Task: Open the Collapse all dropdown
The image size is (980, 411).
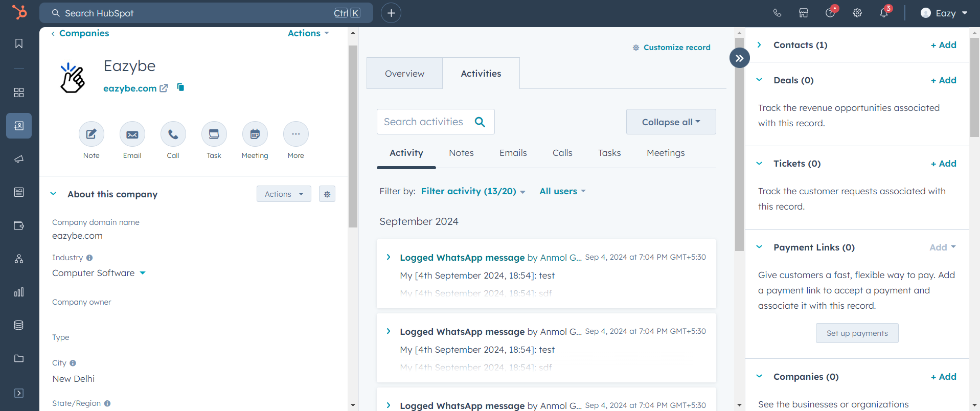Action: pos(671,122)
